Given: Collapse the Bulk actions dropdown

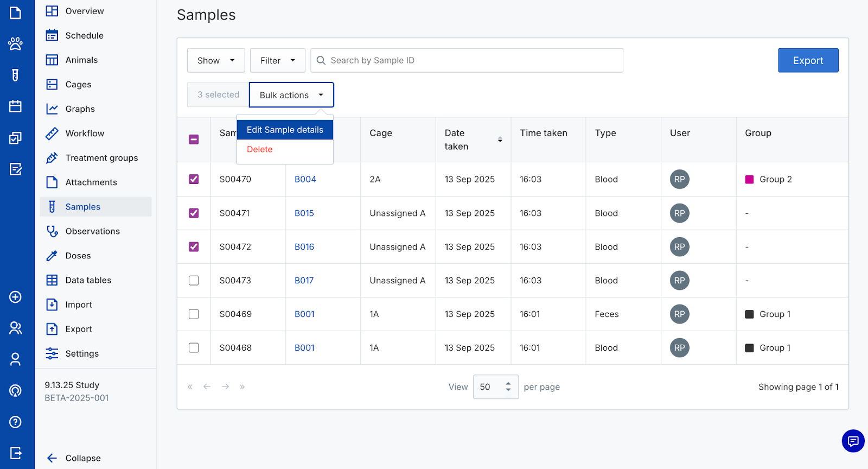Looking at the screenshot, I should click(291, 95).
